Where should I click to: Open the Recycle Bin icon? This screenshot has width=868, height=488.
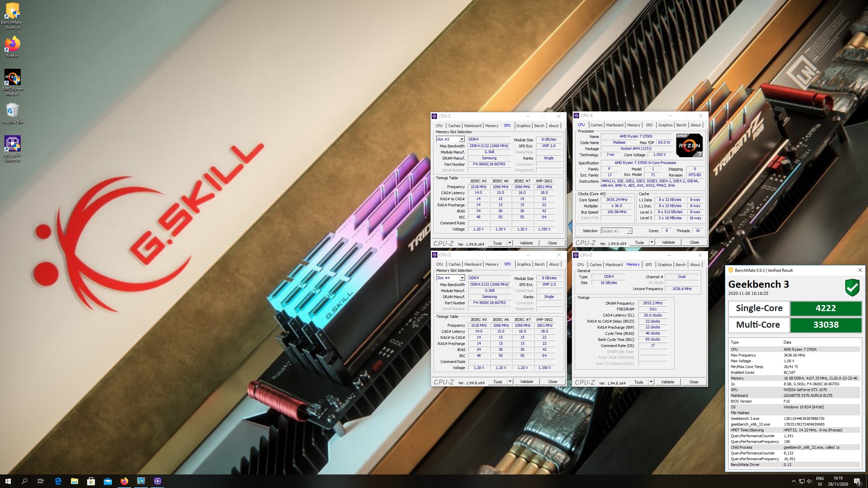pos(13,114)
